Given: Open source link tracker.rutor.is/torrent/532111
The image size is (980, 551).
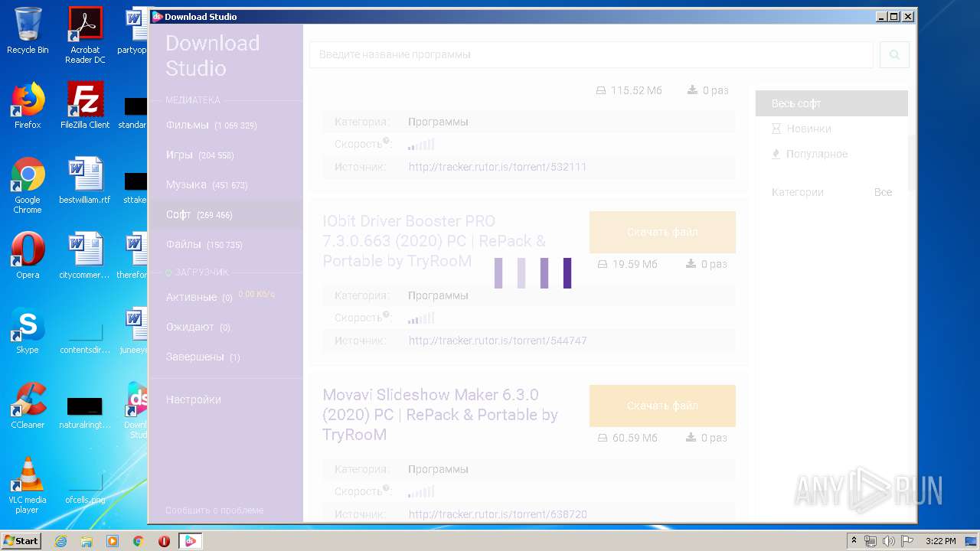Looking at the screenshot, I should [x=498, y=167].
